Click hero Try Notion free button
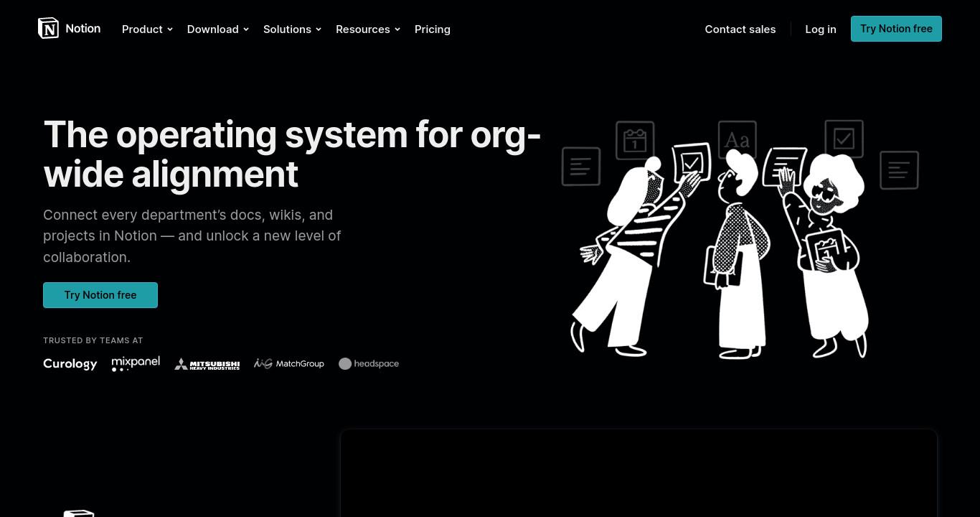 point(100,295)
